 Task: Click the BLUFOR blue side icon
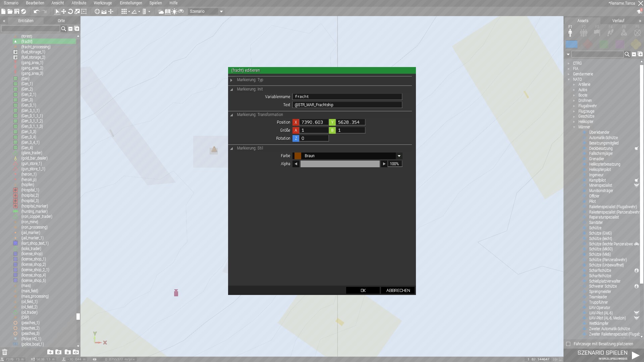[572, 44]
